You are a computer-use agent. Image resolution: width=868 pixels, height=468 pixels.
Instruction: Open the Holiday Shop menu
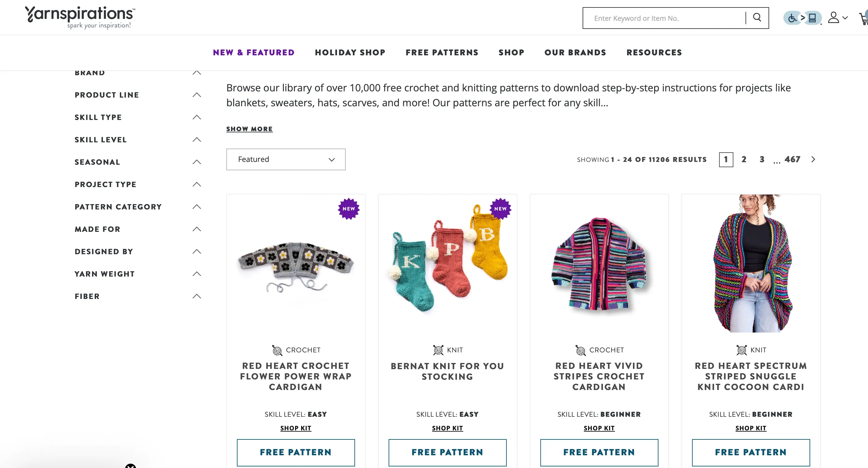(350, 53)
